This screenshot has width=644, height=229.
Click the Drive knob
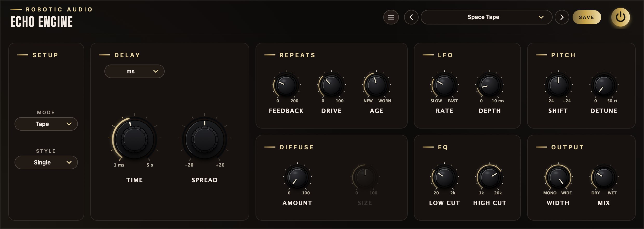coord(331,85)
